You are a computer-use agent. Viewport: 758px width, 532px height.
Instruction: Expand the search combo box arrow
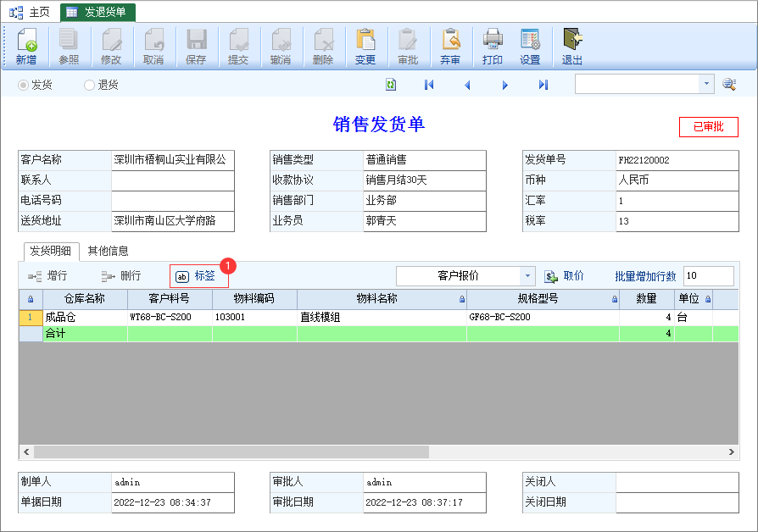tap(706, 84)
